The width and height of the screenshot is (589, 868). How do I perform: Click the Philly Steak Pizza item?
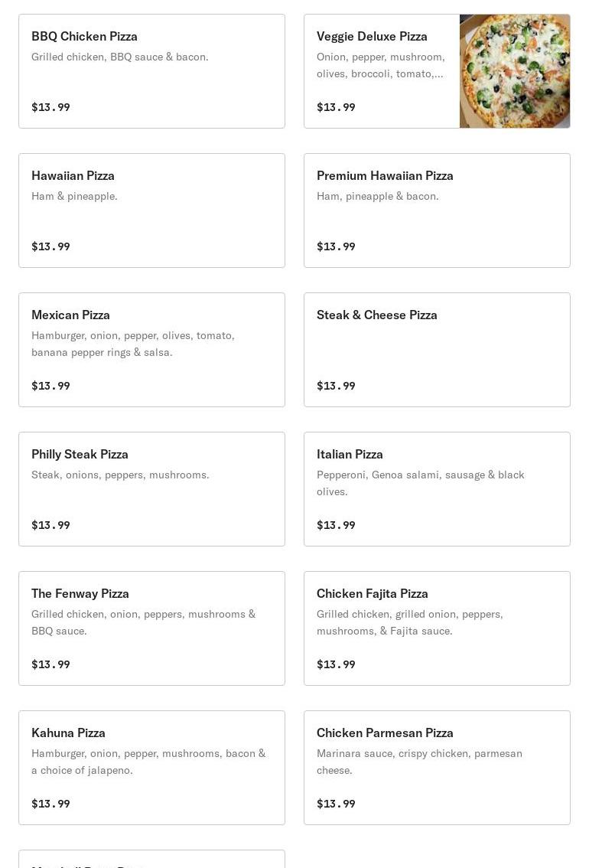click(x=151, y=489)
